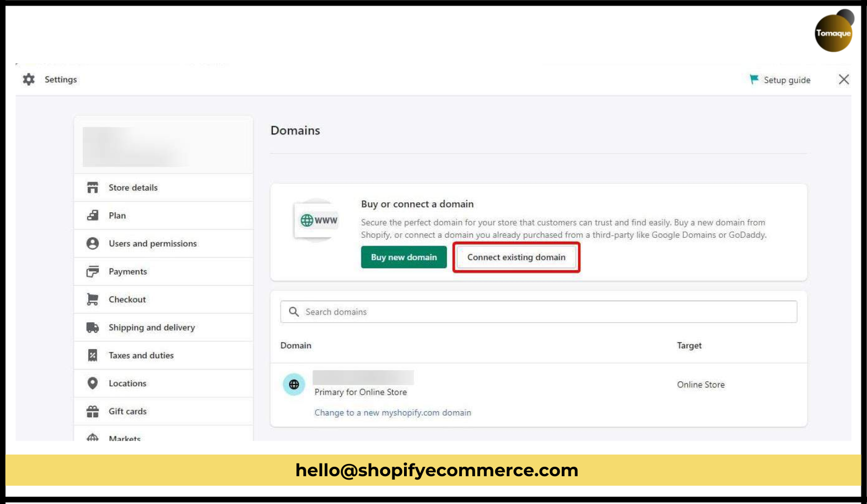This screenshot has width=867, height=504.
Task: Go to Users and permissions
Action: (163, 243)
